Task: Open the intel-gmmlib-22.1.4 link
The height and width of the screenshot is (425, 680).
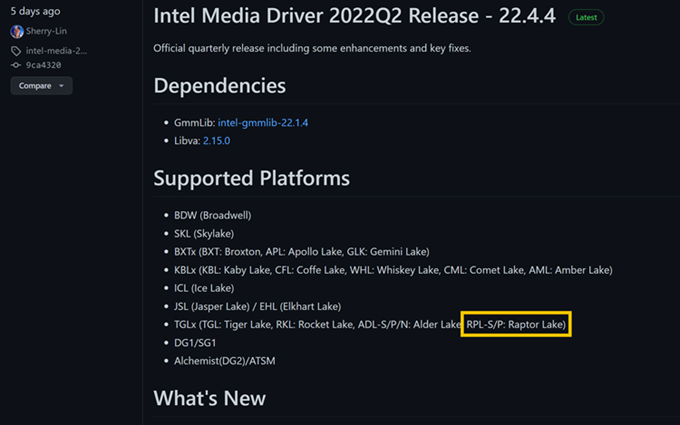Action: 263,123
